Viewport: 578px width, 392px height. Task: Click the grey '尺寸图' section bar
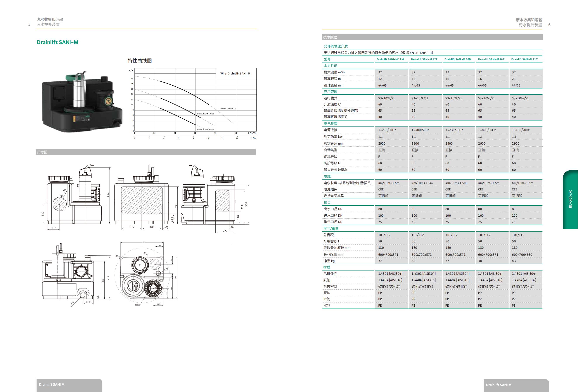coord(146,152)
